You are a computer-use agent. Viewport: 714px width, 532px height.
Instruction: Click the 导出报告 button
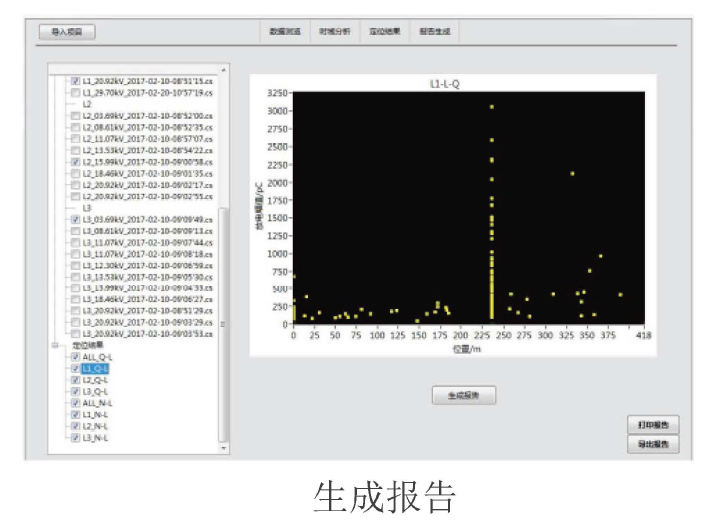[653, 444]
